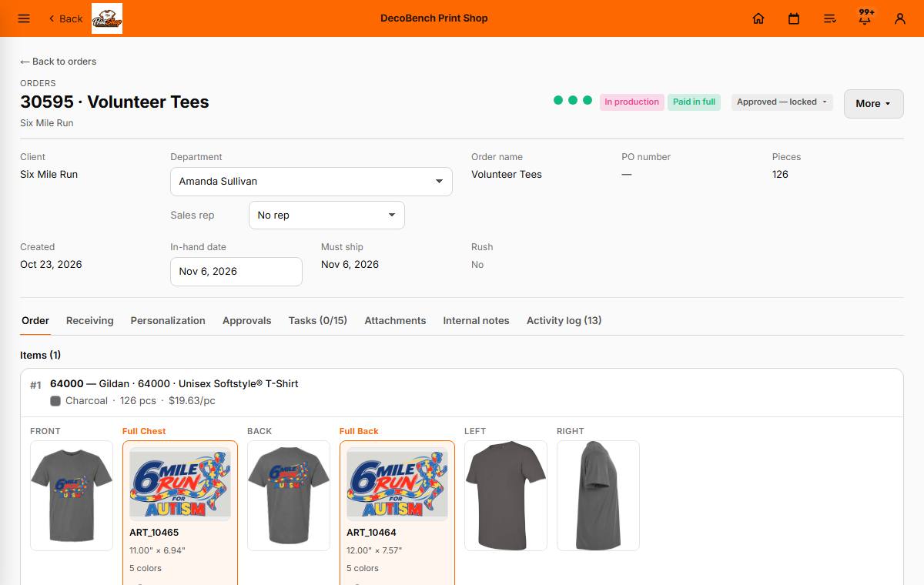
Task: Click the $19.63/pc price text
Action: point(192,401)
